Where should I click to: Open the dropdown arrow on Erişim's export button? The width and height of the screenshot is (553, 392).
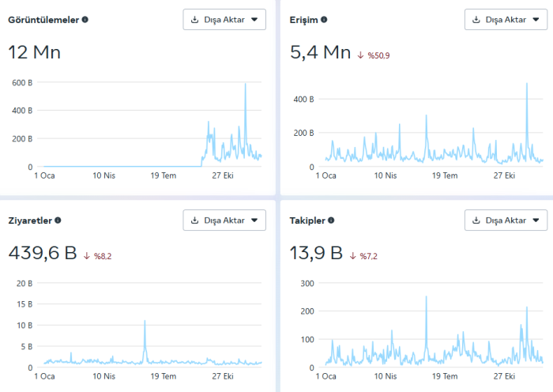click(x=535, y=20)
